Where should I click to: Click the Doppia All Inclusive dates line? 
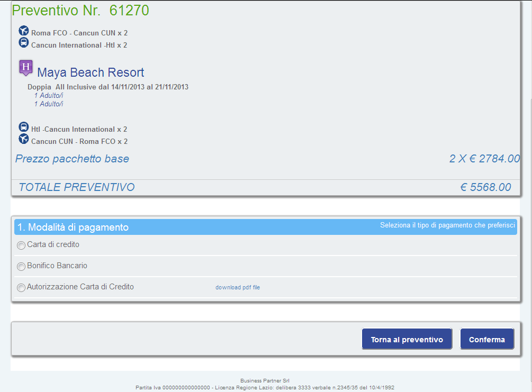tap(108, 87)
